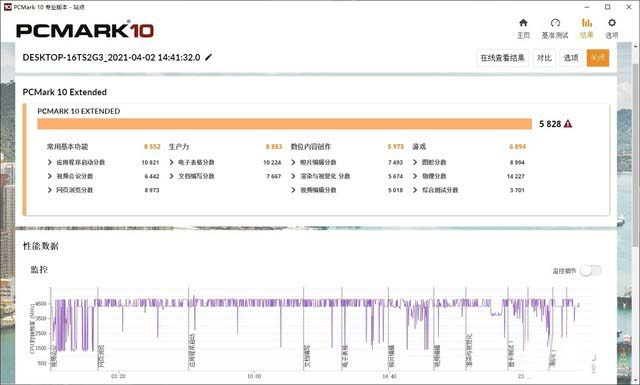This screenshot has height=385, width=640.
Task: Open the 主页 home icon
Action: tap(523, 23)
